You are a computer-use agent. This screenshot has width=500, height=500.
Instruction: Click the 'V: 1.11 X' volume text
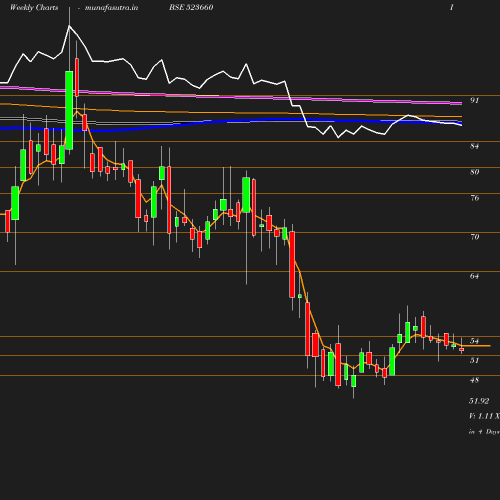484,416
